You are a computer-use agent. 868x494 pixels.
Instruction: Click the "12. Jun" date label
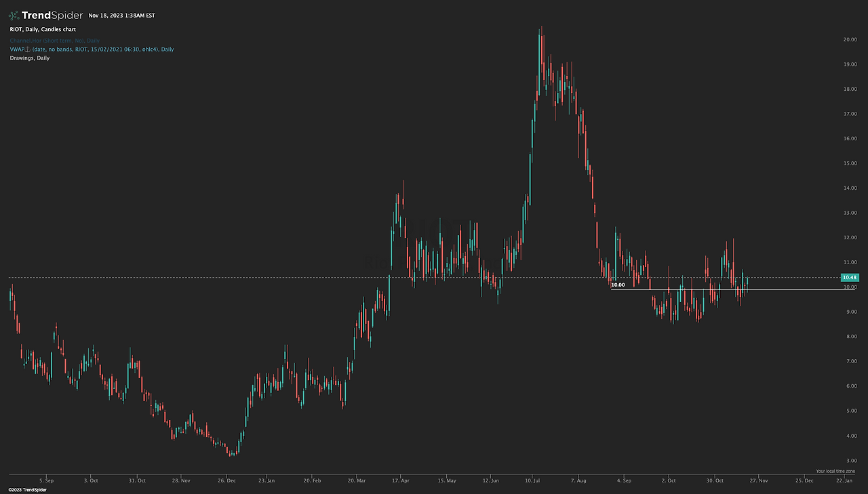point(492,480)
